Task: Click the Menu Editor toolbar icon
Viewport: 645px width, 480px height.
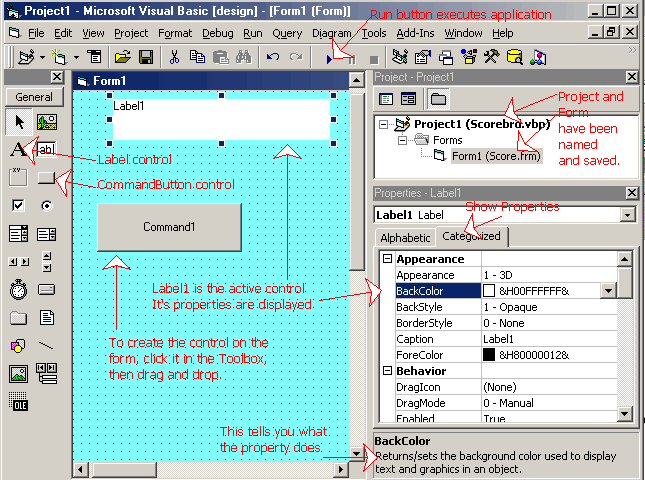Action: point(95,57)
